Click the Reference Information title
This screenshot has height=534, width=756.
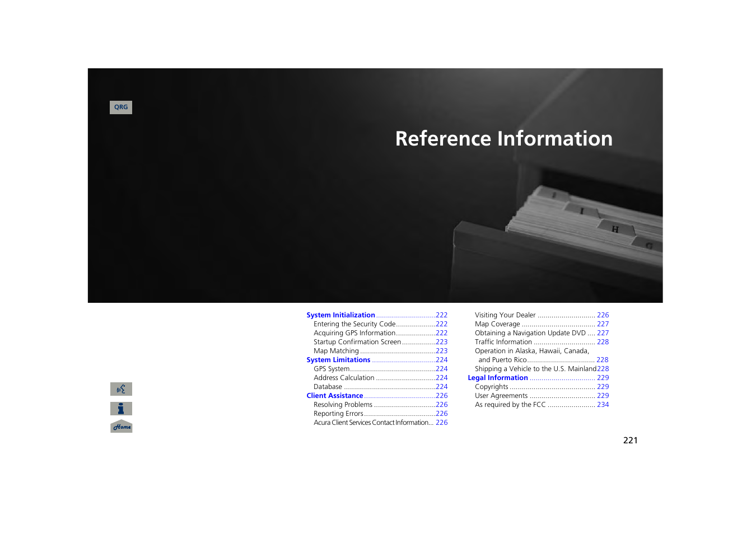click(504, 139)
